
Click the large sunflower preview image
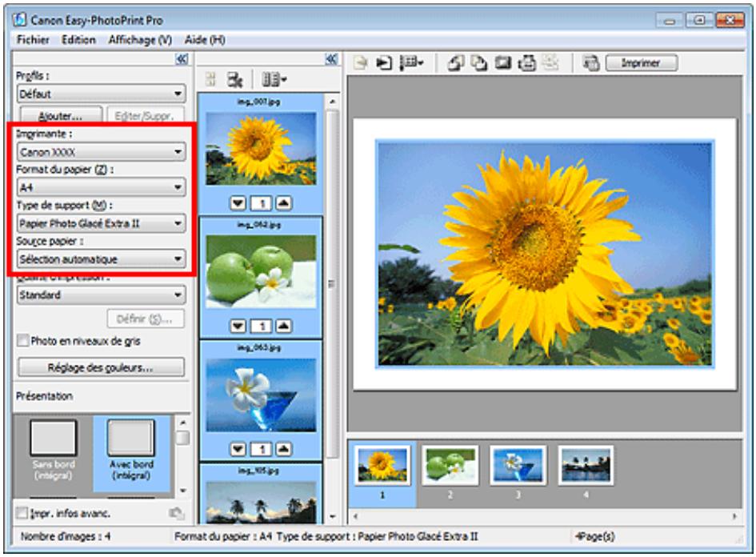click(x=545, y=254)
